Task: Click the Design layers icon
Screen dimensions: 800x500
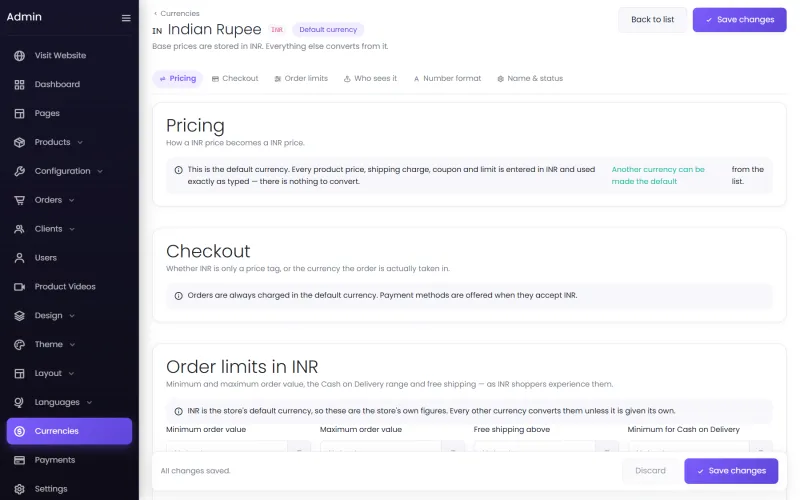Action: click(x=19, y=316)
